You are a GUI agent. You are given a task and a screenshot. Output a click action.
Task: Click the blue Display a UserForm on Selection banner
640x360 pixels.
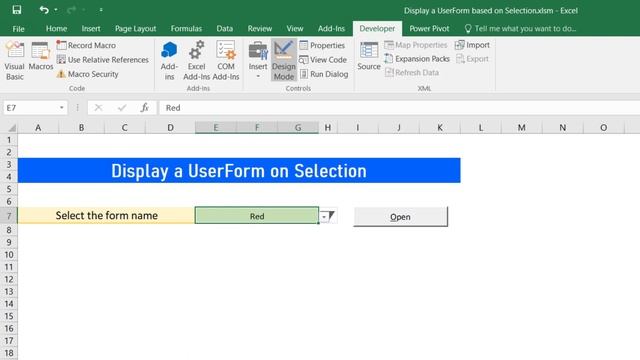239,171
